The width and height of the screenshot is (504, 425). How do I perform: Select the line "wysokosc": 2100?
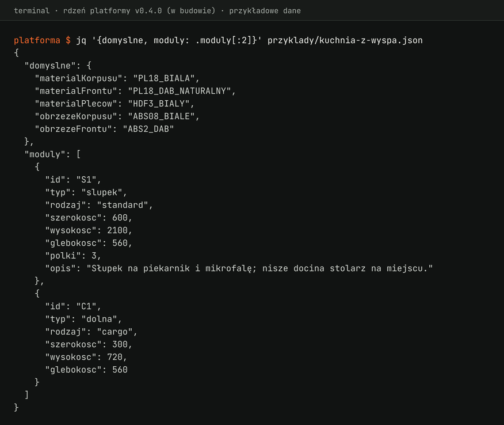(89, 230)
